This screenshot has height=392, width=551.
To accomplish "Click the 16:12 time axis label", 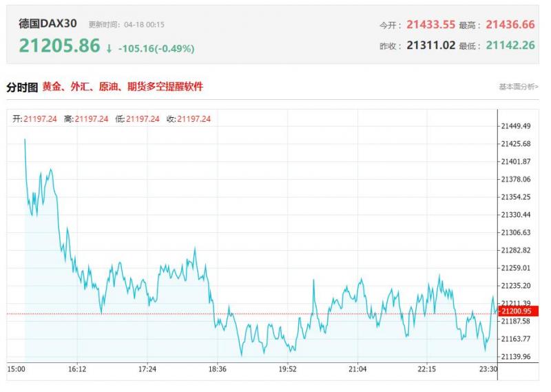I will tap(77, 369).
